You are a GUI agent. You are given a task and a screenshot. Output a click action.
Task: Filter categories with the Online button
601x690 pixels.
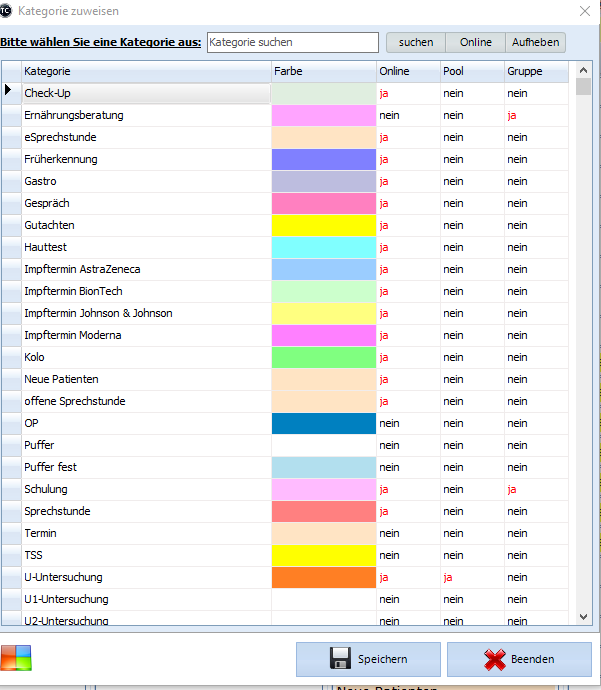coord(475,42)
